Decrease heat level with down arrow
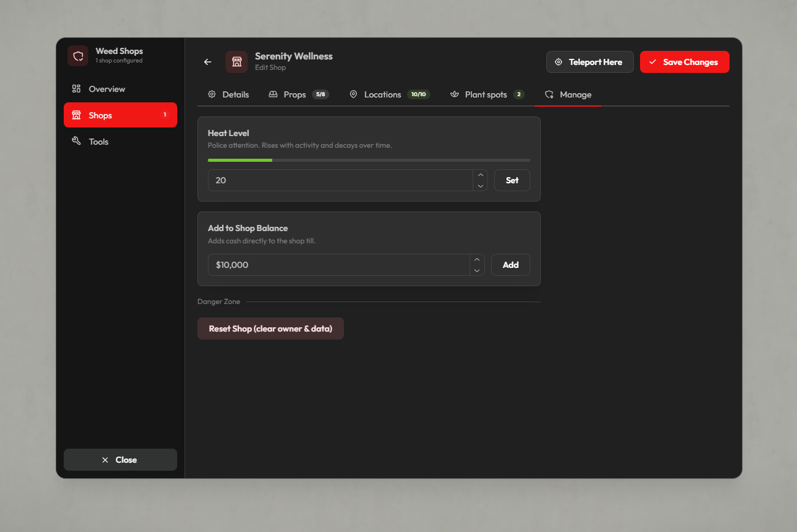This screenshot has width=797, height=532. coord(481,186)
